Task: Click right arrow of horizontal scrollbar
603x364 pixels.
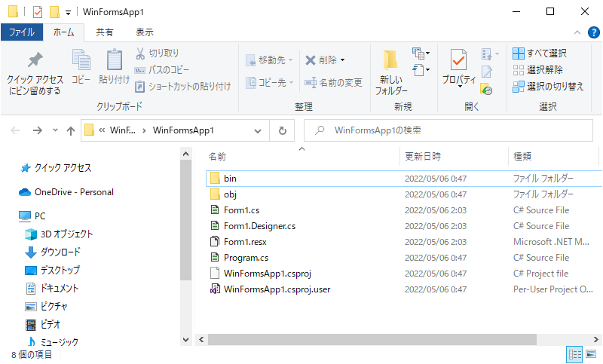Action: 595,339
